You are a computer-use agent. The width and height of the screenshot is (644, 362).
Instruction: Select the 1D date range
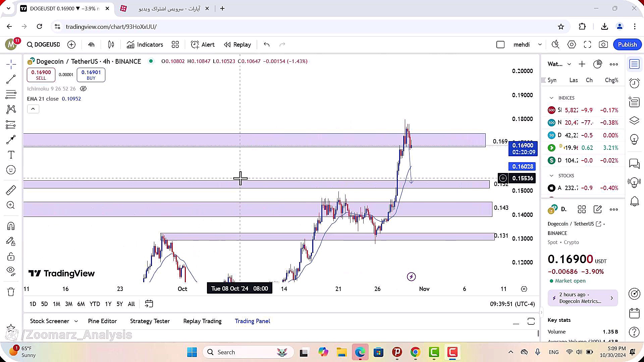[x=33, y=304]
